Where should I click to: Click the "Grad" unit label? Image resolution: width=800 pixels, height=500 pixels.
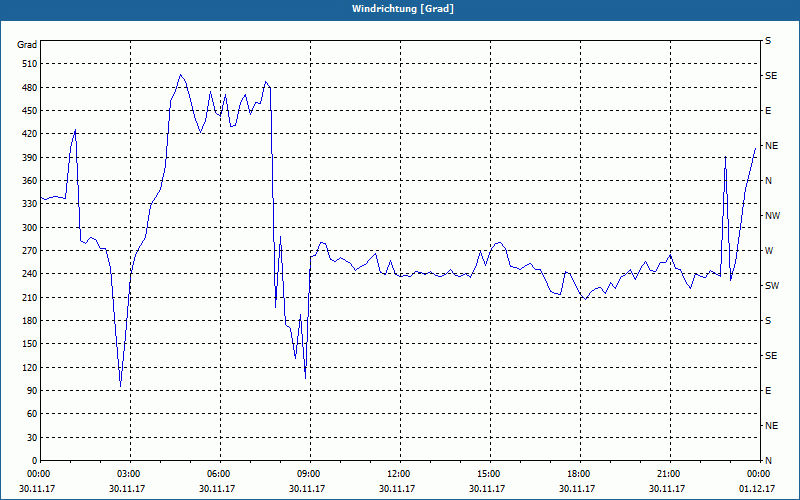(27, 45)
